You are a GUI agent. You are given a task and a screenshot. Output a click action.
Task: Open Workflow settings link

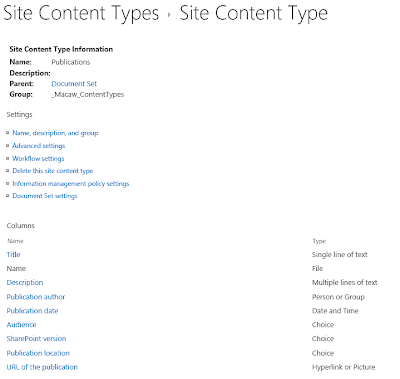[38, 158]
